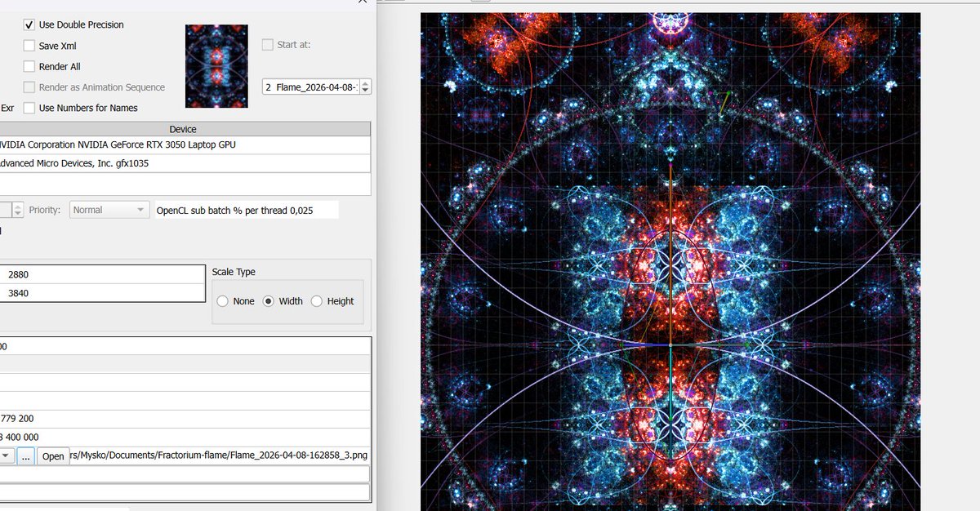Click the output path field ending in 162858_3.png
This screenshot has height=511, width=980.
click(220, 455)
